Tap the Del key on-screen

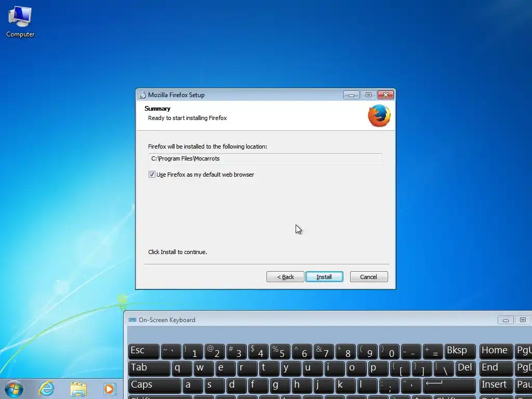pyautogui.click(x=465, y=368)
